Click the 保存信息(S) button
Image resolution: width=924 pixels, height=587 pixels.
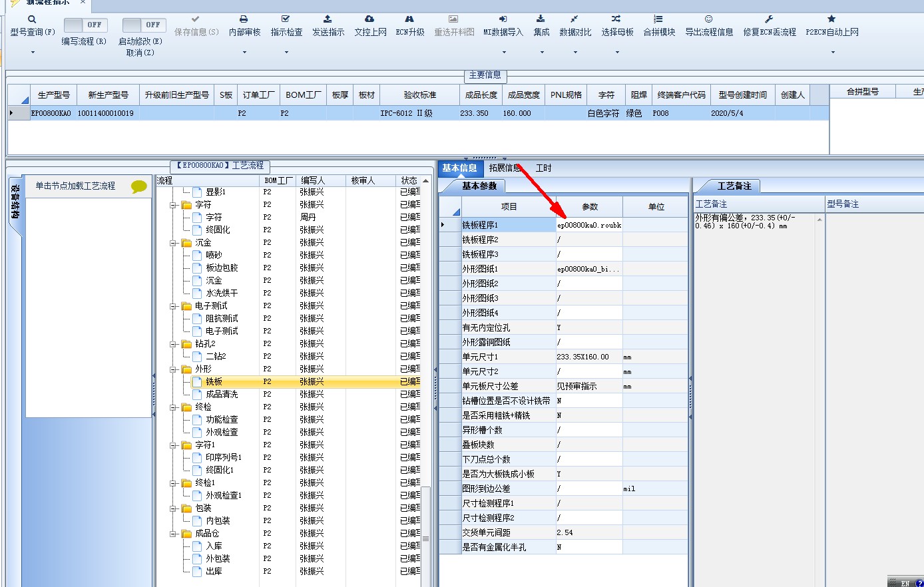pos(196,26)
